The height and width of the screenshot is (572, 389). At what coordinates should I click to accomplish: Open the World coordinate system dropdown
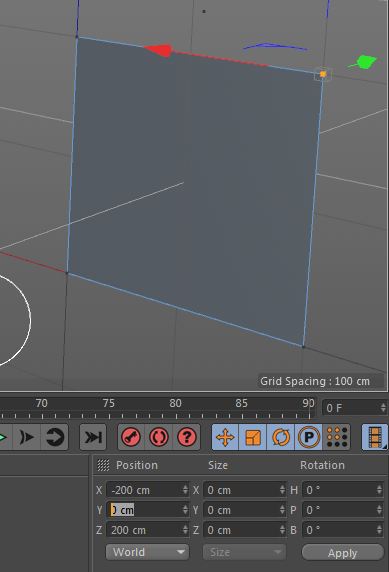(x=147, y=552)
